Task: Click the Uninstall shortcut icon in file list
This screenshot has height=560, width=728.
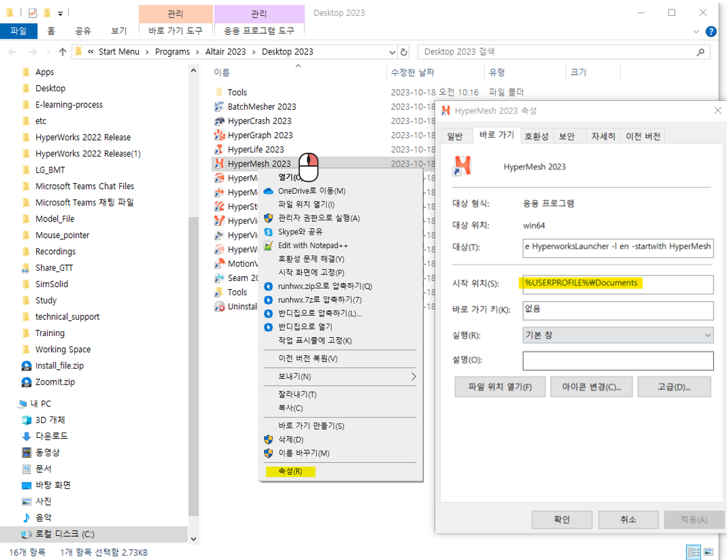Action: coord(219,306)
